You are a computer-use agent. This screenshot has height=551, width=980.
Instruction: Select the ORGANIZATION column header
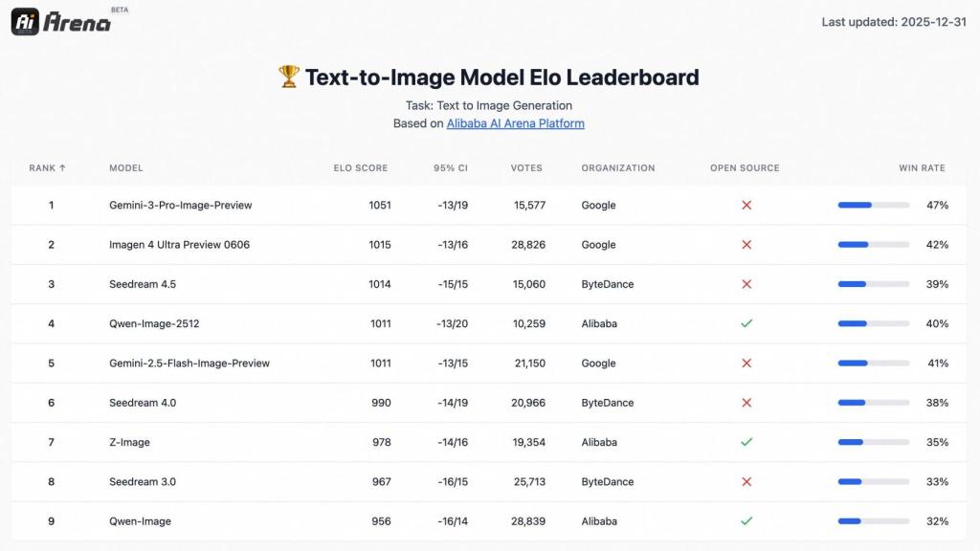618,167
